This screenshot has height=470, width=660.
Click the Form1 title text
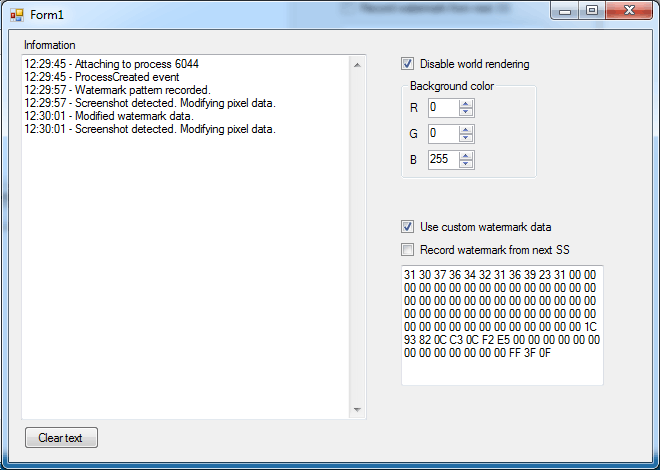[47, 15]
